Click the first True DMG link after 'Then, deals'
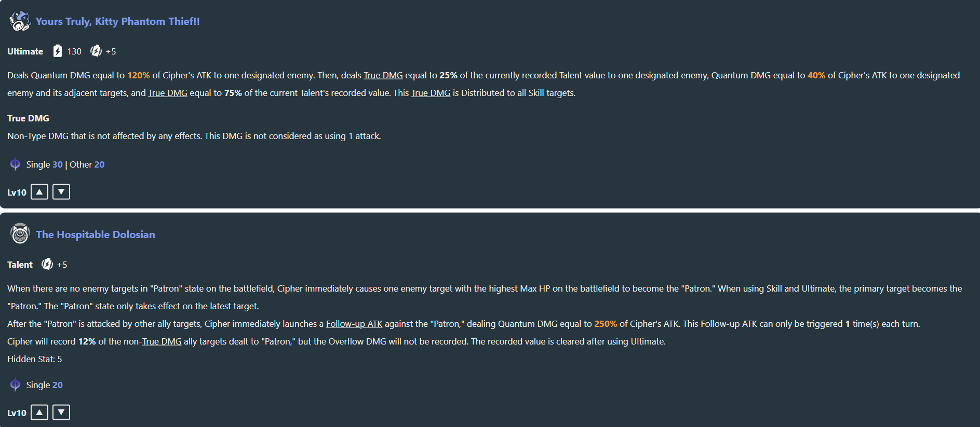This screenshot has width=980, height=427. [383, 75]
